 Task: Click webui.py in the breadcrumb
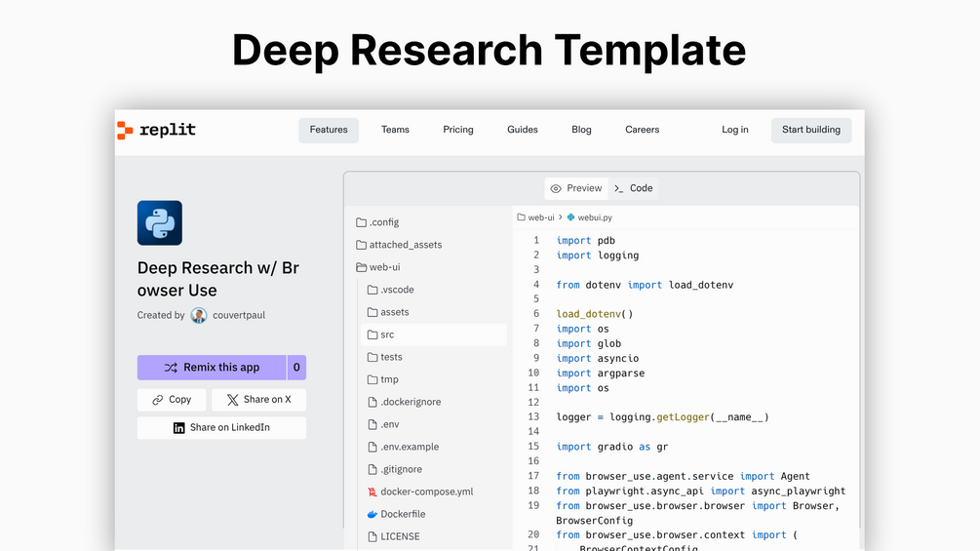[x=595, y=217]
